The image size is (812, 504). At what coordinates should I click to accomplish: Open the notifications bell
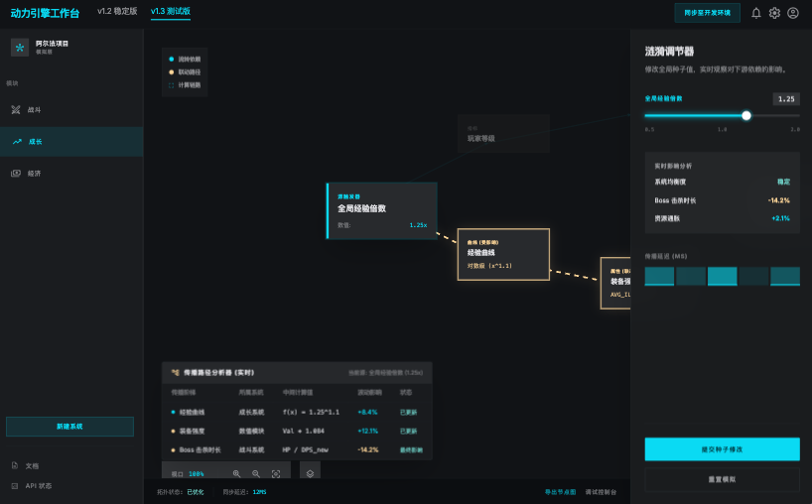pyautogui.click(x=756, y=13)
